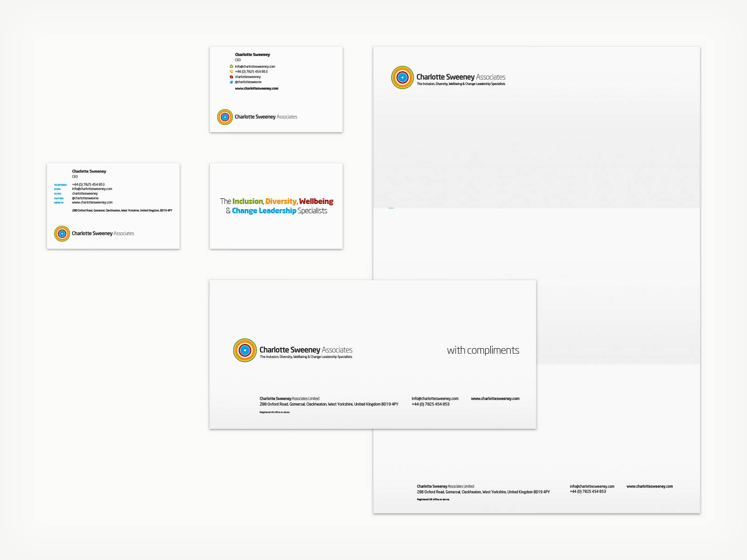Viewport: 747px width, 560px height.
Task: Click 'with compliments' text on the slip
Action: (x=483, y=350)
